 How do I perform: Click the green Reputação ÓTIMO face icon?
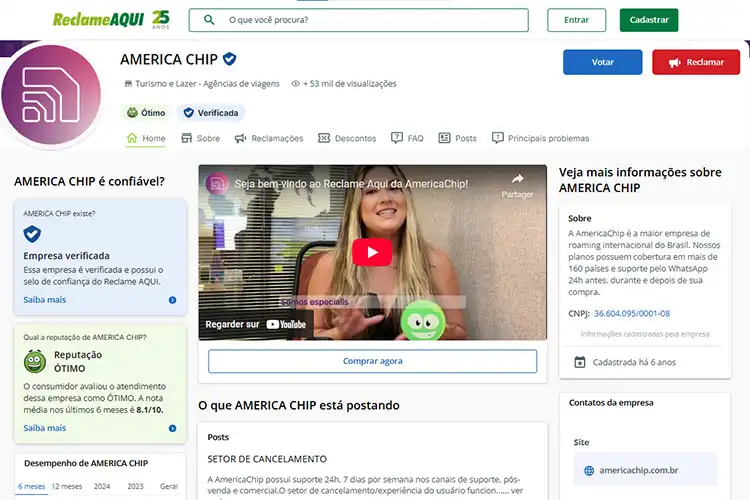click(x=35, y=361)
